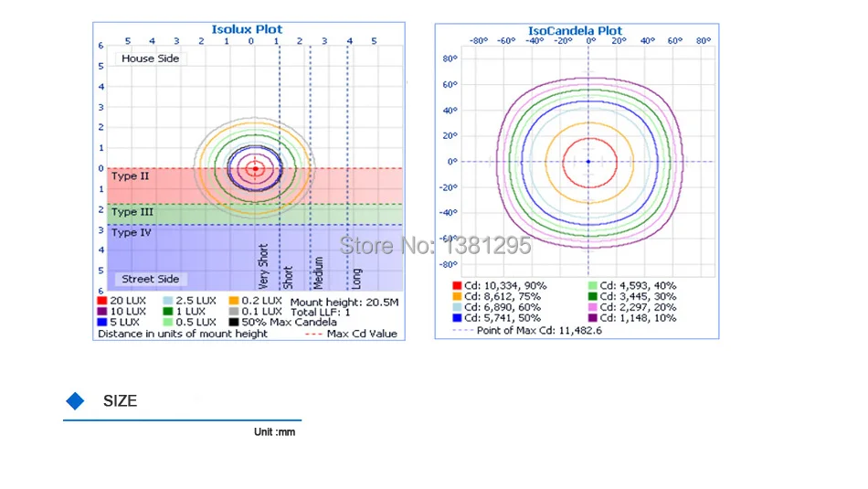The height and width of the screenshot is (489, 868).
Task: Click the 'IsoCandela Plot' title
Action: [575, 31]
